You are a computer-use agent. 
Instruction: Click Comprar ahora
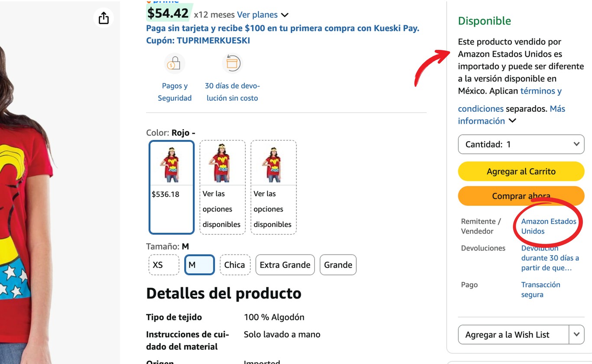[x=520, y=196]
